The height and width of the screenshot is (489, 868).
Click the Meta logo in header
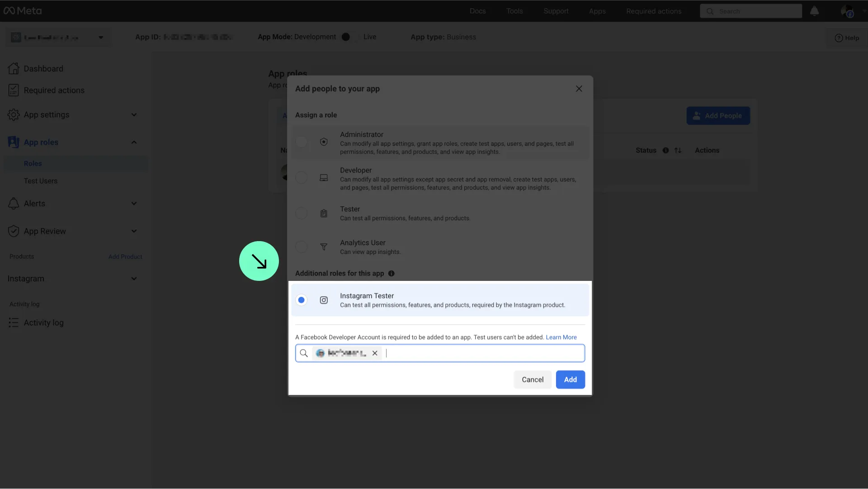[x=23, y=11]
